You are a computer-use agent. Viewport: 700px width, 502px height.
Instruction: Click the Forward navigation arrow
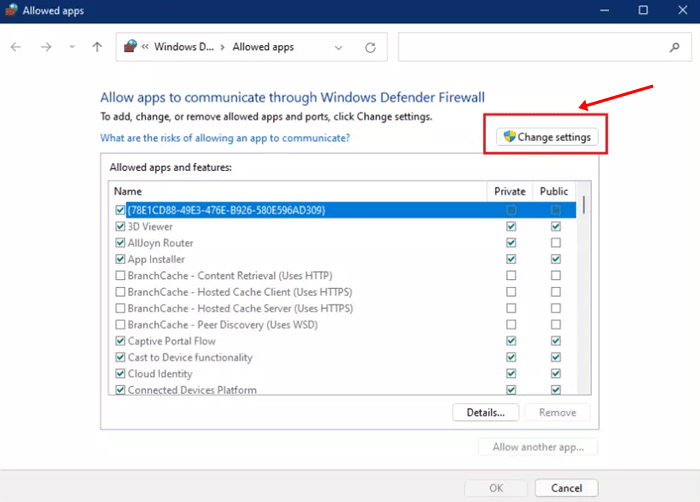(46, 47)
